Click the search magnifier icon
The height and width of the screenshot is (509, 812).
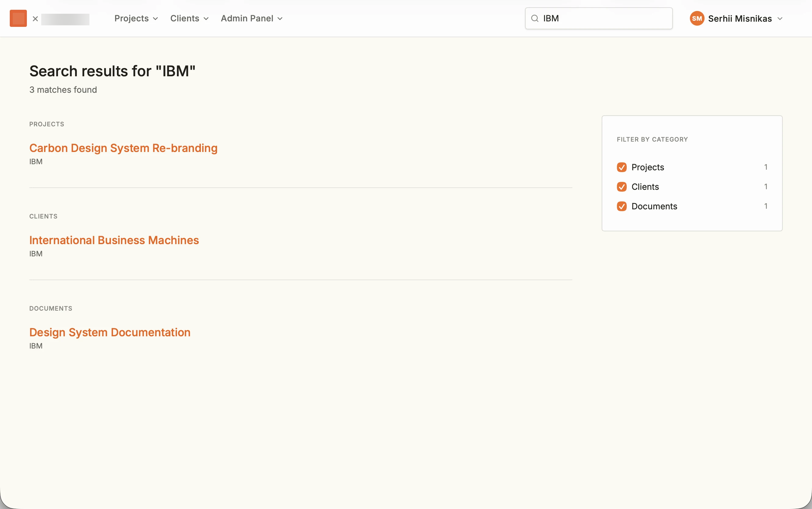[x=535, y=18]
